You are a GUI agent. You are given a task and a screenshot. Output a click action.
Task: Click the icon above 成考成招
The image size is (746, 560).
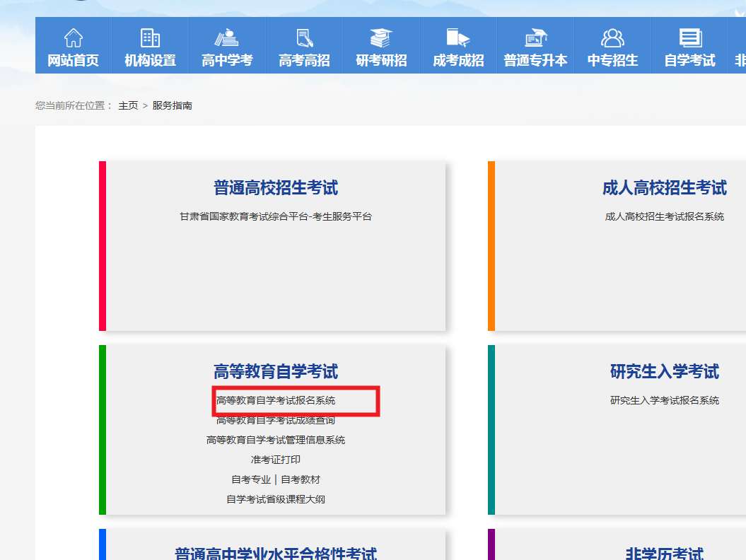click(x=458, y=37)
